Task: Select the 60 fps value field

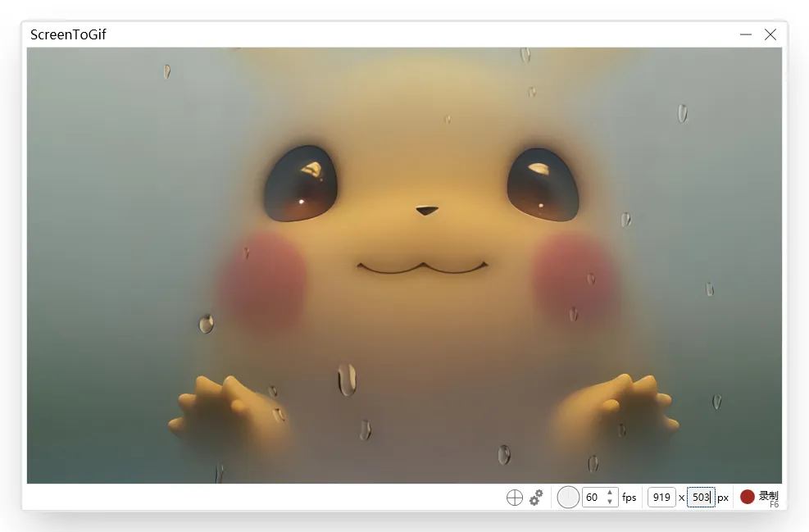Action: coord(600,498)
